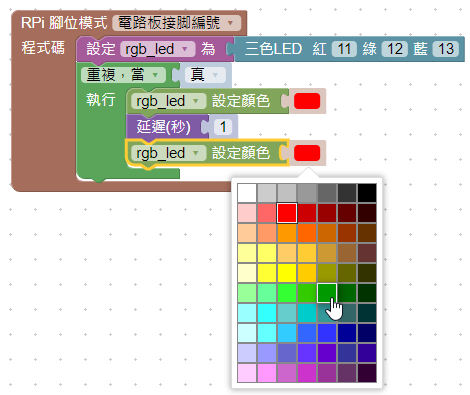Click red color field of first 設定顏色 block
The width and height of the screenshot is (470, 395).
click(307, 101)
